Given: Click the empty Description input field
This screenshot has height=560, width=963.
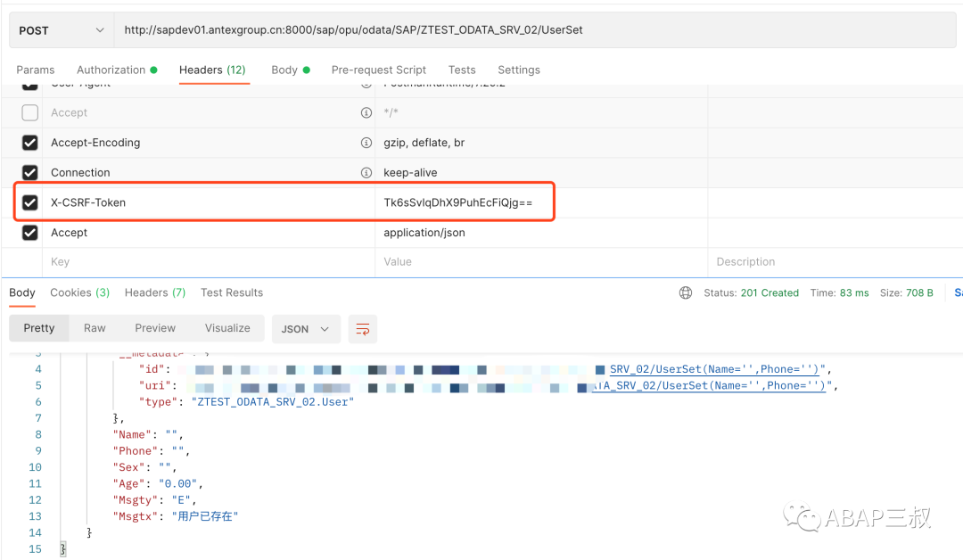Looking at the screenshot, I should (835, 261).
